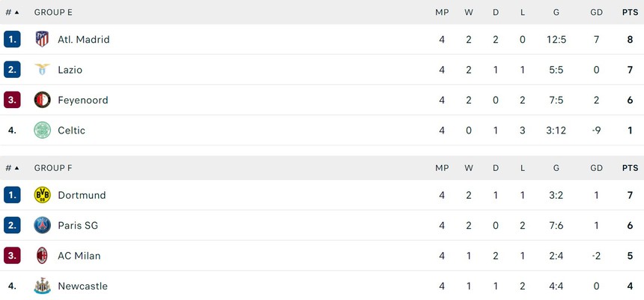Click Group E MP column header
The image size is (644, 300).
pyautogui.click(x=442, y=13)
